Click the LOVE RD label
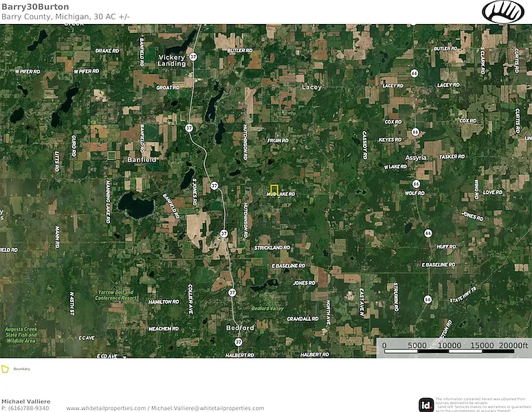 (x=493, y=192)
